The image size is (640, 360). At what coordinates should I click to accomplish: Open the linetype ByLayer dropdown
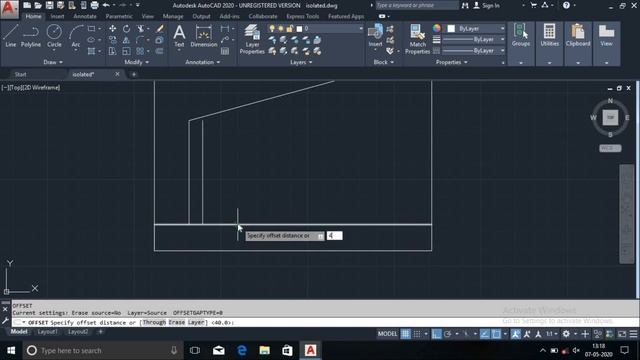(x=502, y=51)
